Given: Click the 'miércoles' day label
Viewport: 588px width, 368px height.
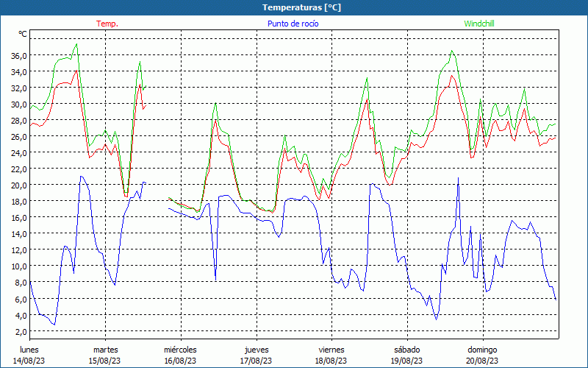Looking at the screenshot, I should pos(180,350).
